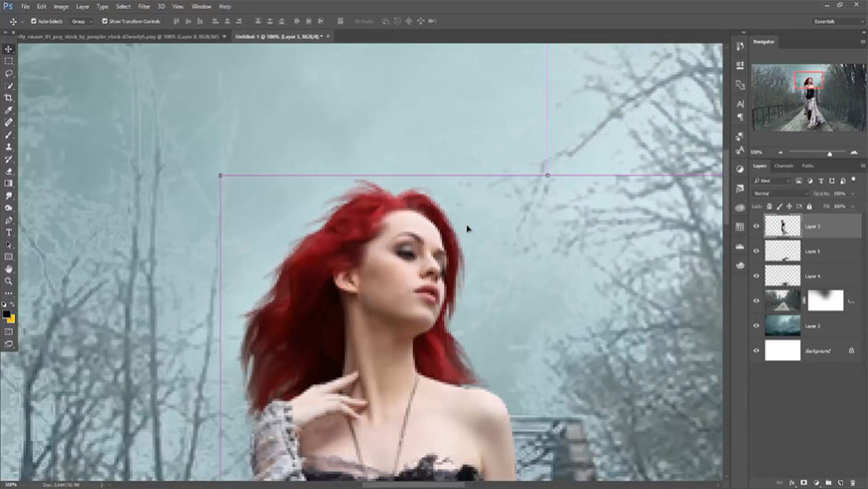Image resolution: width=868 pixels, height=489 pixels.
Task: Change the screen mode icon
Action: [x=8, y=344]
